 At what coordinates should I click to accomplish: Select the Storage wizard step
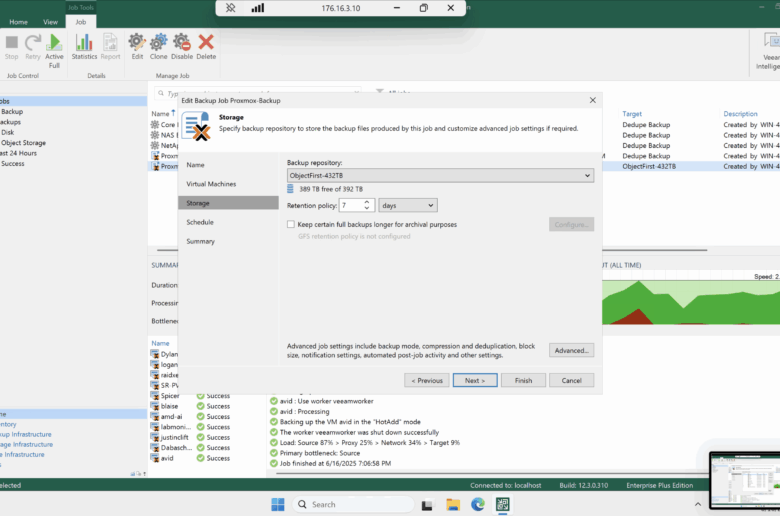click(228, 203)
